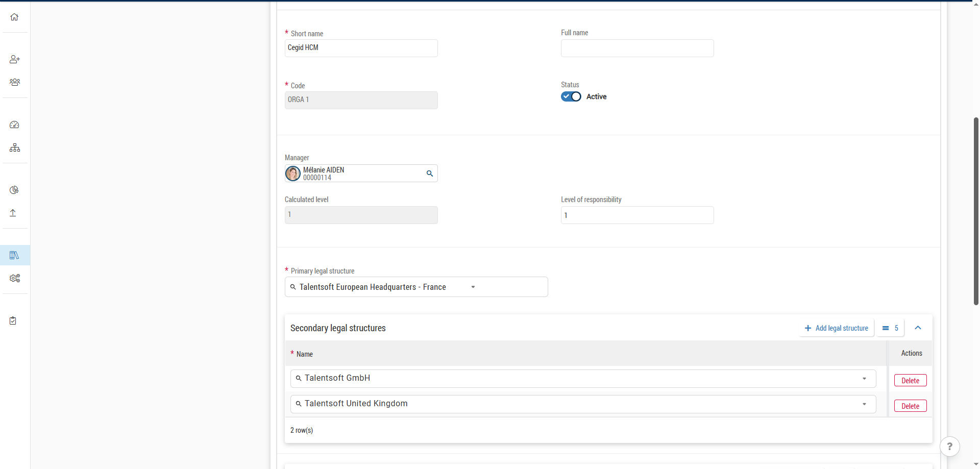The width and height of the screenshot is (980, 469).
Task: Open the Talentsoft GmbH dropdown
Action: [864, 379]
